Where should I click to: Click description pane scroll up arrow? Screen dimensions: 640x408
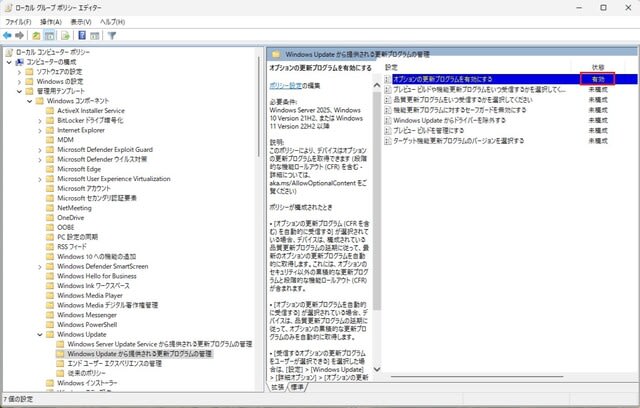tap(377, 85)
